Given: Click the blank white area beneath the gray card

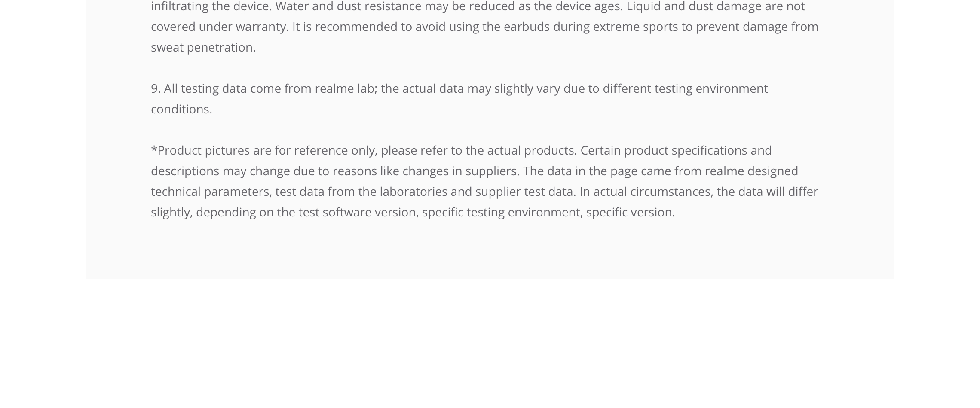Looking at the screenshot, I should 490,344.
